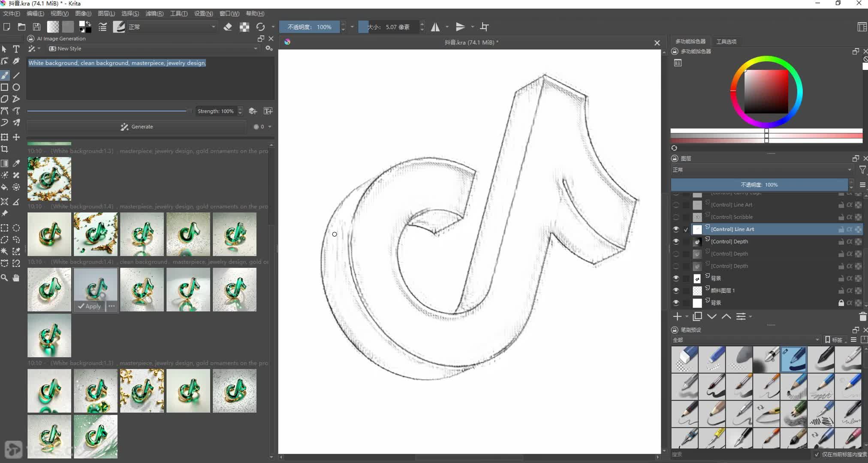Select the Ellipse shape tool
The image size is (868, 463).
point(16,87)
